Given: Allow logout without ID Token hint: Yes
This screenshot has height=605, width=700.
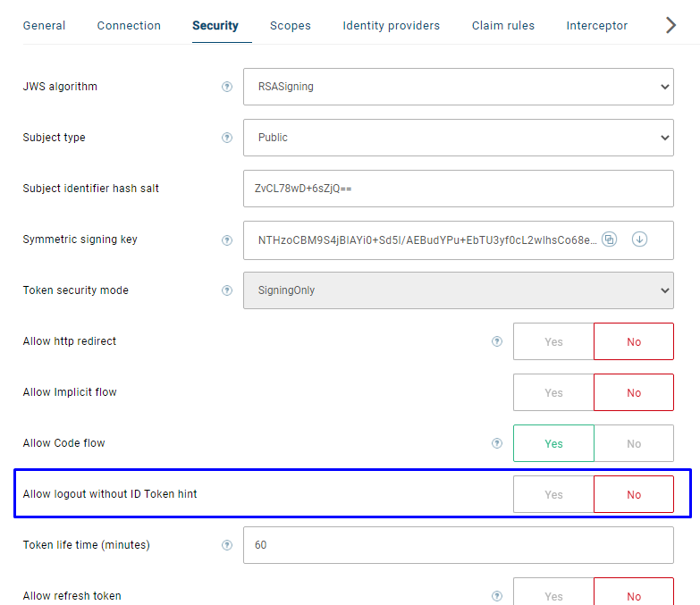Looking at the screenshot, I should tap(553, 494).
